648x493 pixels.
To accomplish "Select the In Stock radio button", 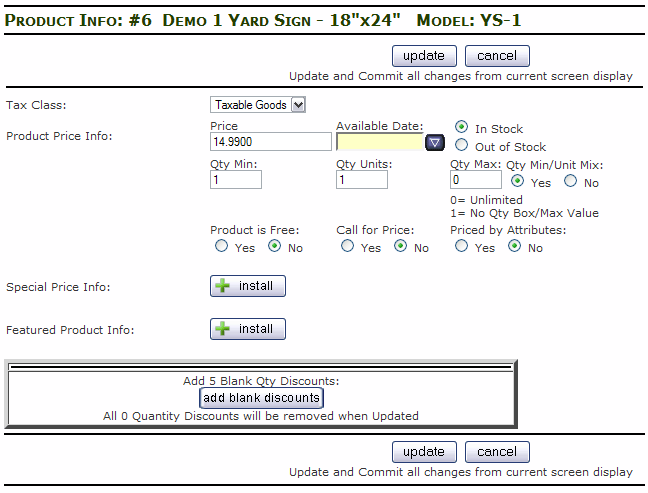I will (462, 127).
